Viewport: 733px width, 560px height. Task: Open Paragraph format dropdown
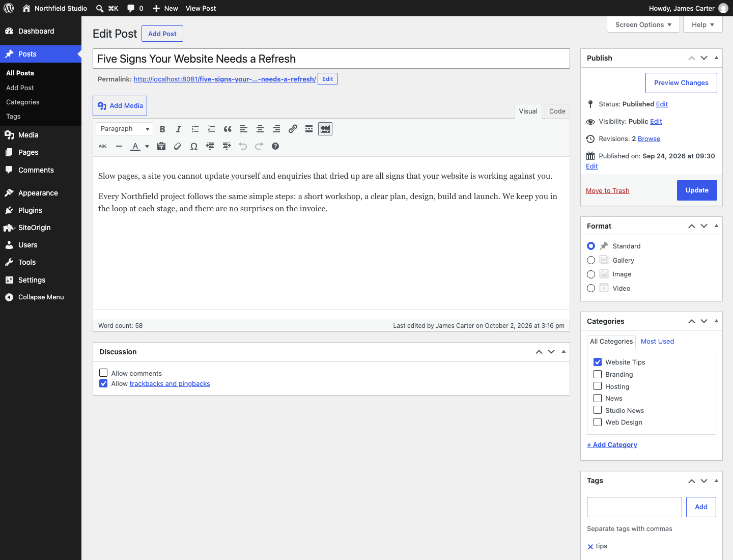[x=125, y=129]
